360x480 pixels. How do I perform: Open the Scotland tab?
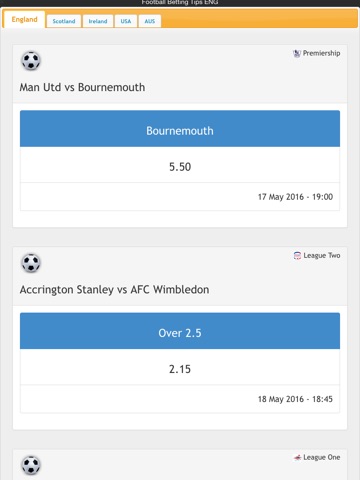64,21
